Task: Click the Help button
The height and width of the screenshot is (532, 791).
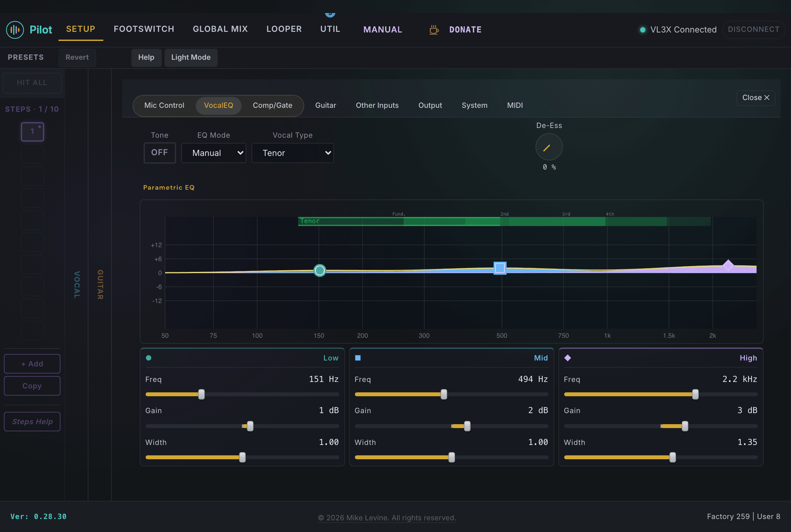Action: tap(146, 57)
